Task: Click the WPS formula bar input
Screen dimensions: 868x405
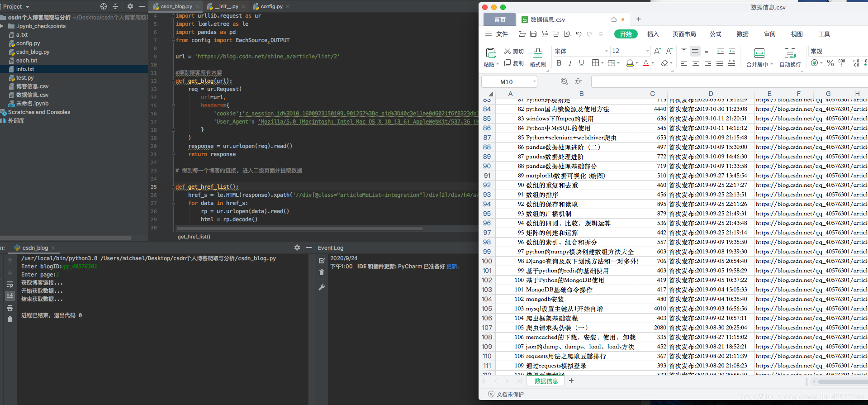Action: coord(729,81)
